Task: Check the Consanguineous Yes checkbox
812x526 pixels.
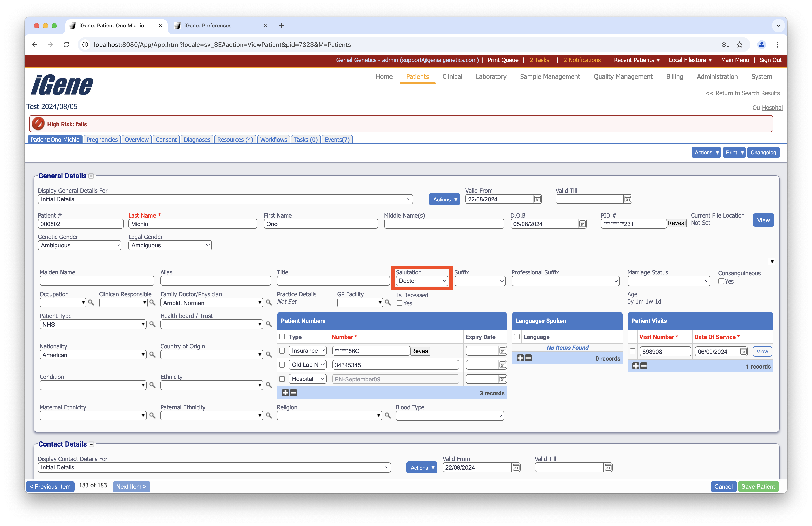Action: (x=721, y=281)
